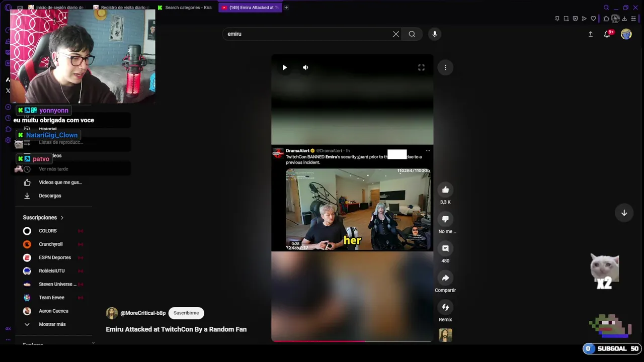
Task: Expand the Suscripciones section
Action: pyautogui.click(x=43, y=218)
